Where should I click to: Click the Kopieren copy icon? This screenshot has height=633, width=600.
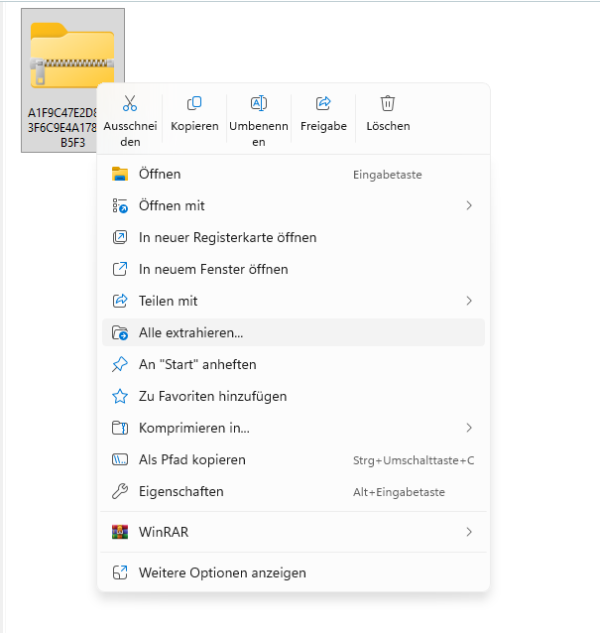194,103
